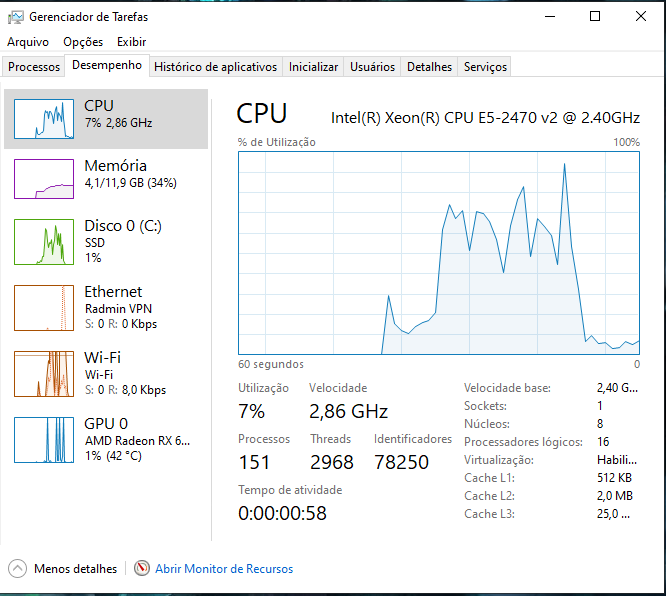Click the Intel Xeon E5-2470 v2 processor name
666x596 pixels.
click(485, 118)
